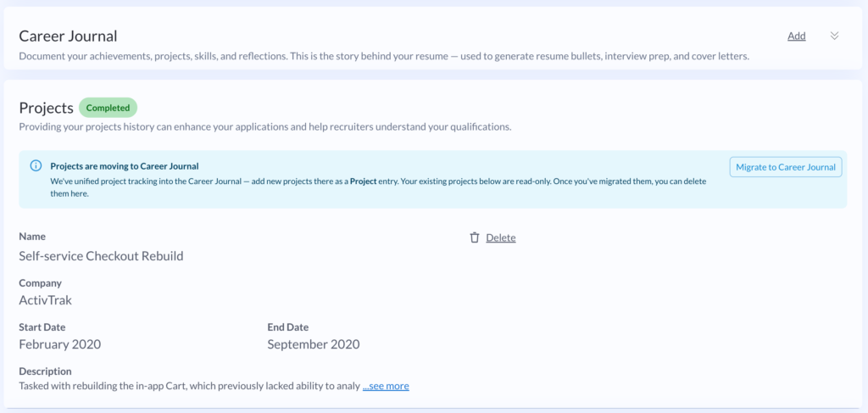This screenshot has width=868, height=413.
Task: Delete the Self-service Checkout Rebuild project
Action: tap(500, 237)
